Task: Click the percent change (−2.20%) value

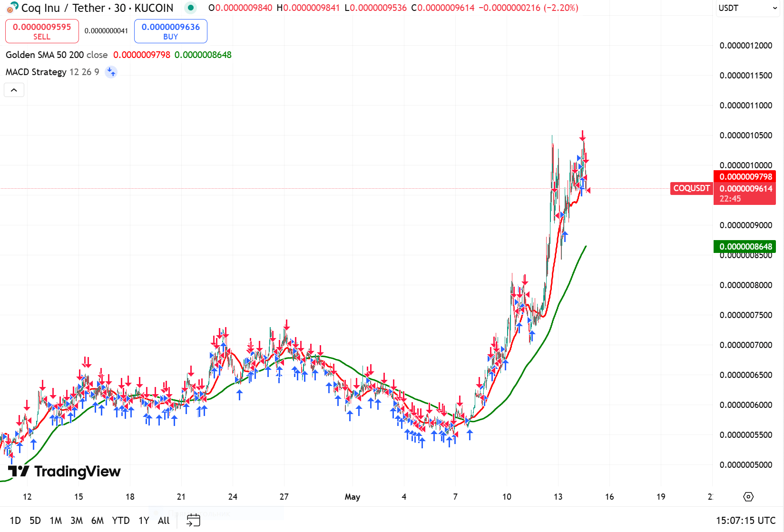Action: click(x=561, y=8)
